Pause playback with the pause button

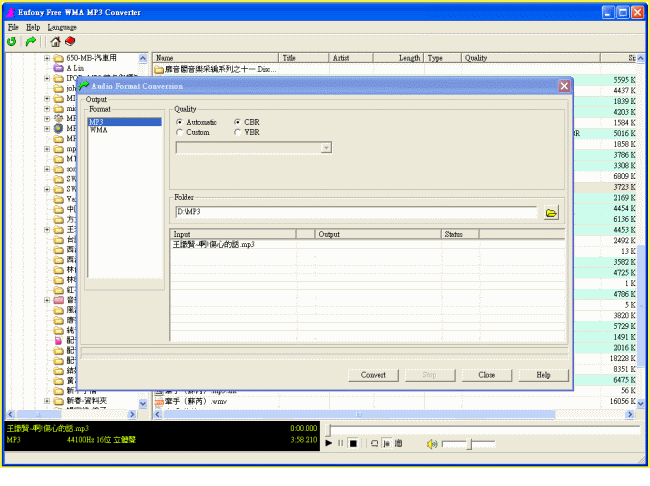point(340,443)
